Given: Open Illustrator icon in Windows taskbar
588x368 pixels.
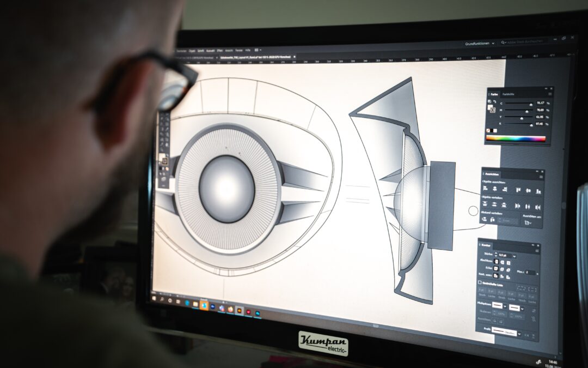Looking at the screenshot, I should click(239, 310).
